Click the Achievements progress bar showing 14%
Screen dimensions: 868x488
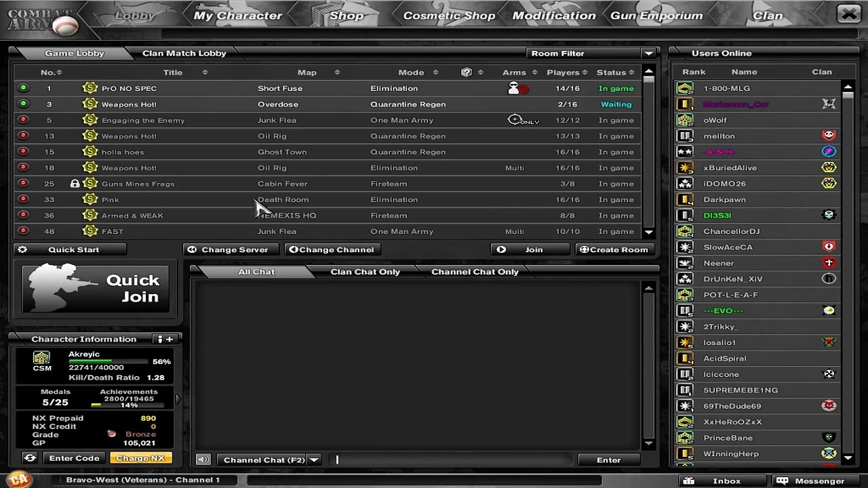129,405
